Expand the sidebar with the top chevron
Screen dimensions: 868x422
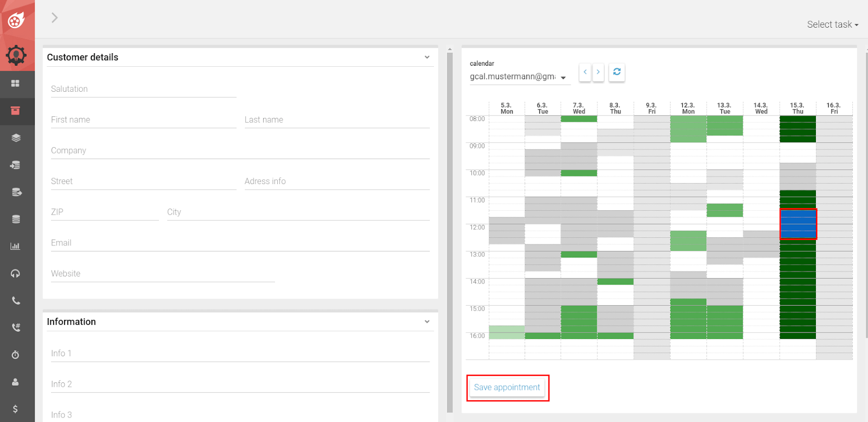tap(54, 18)
